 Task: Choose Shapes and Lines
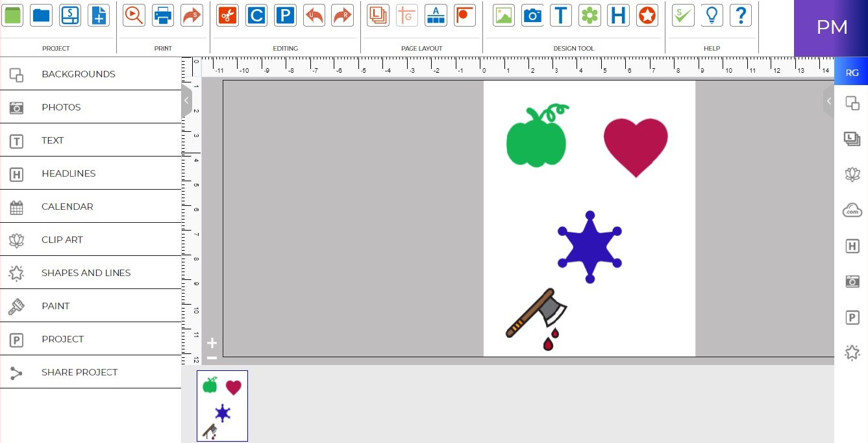[90, 273]
